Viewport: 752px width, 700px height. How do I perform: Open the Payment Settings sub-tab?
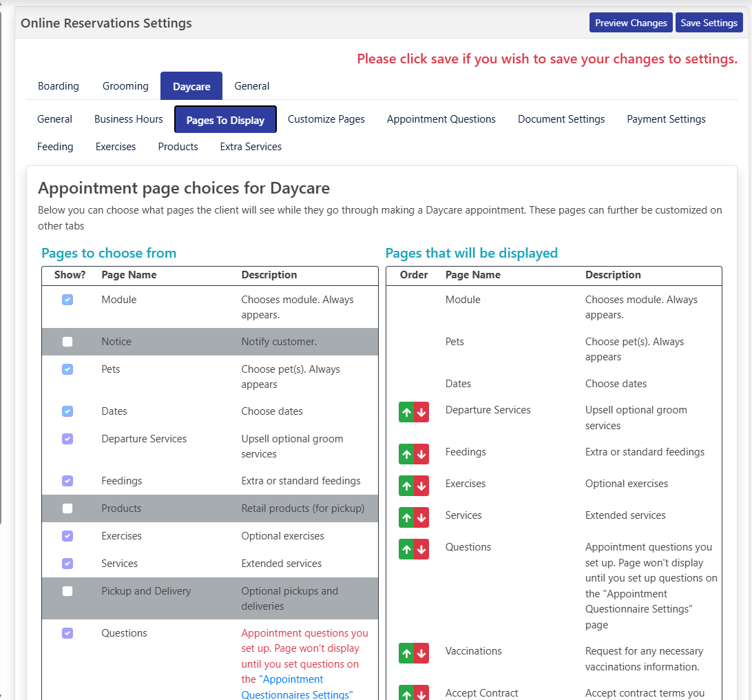pyautogui.click(x=666, y=119)
